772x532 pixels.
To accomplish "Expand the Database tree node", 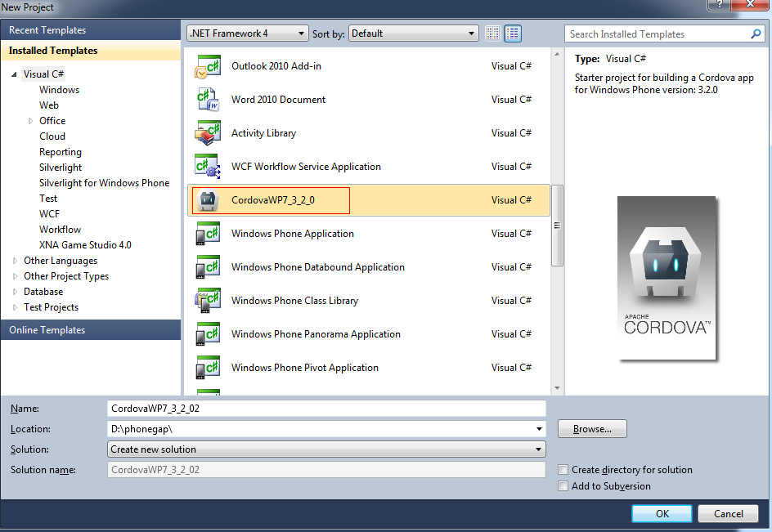I will (15, 292).
